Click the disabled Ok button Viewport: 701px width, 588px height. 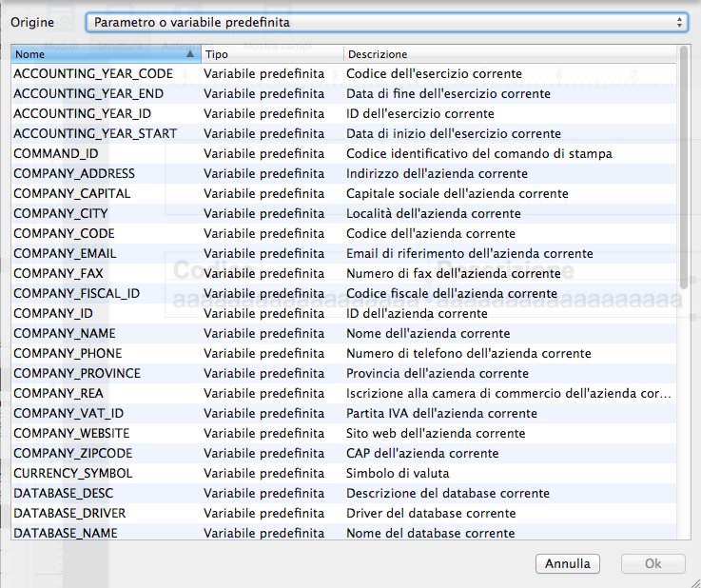[x=652, y=563]
